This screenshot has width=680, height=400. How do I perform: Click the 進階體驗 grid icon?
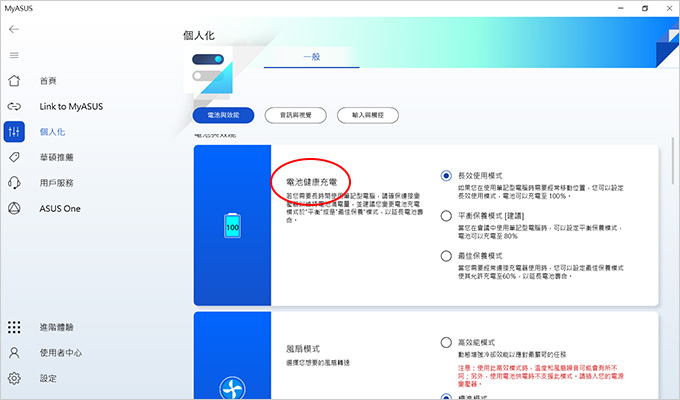pyautogui.click(x=14, y=327)
